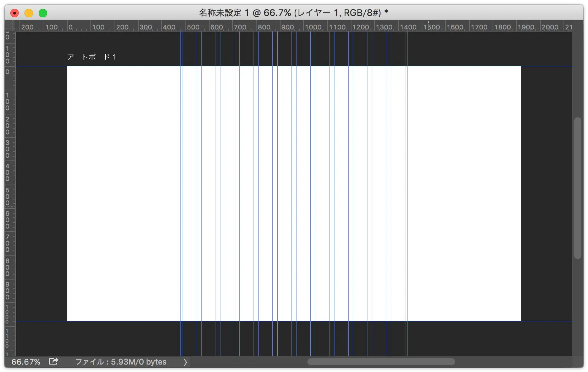Close the document with red button
The image size is (588, 372).
[15, 13]
